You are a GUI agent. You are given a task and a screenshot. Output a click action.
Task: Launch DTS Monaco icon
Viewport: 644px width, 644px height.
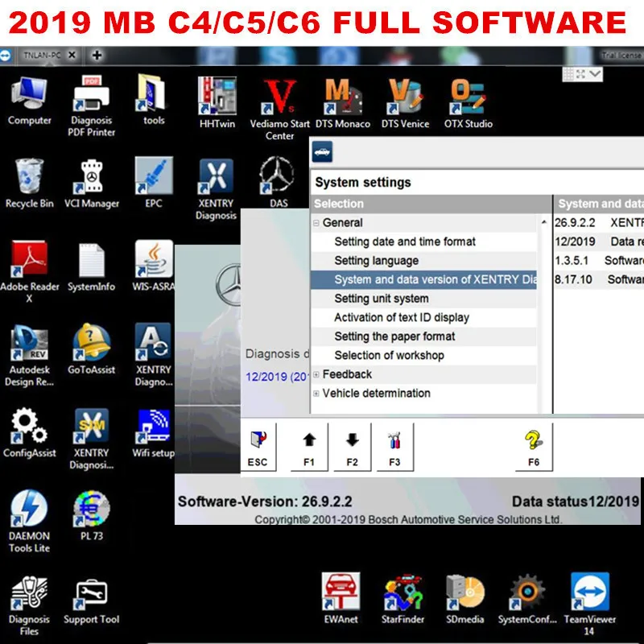pos(343,97)
